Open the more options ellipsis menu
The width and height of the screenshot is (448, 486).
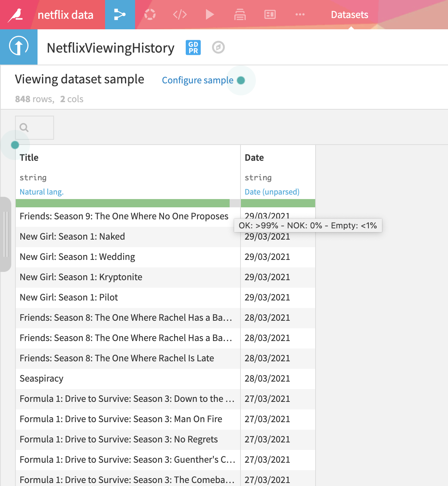coord(300,15)
